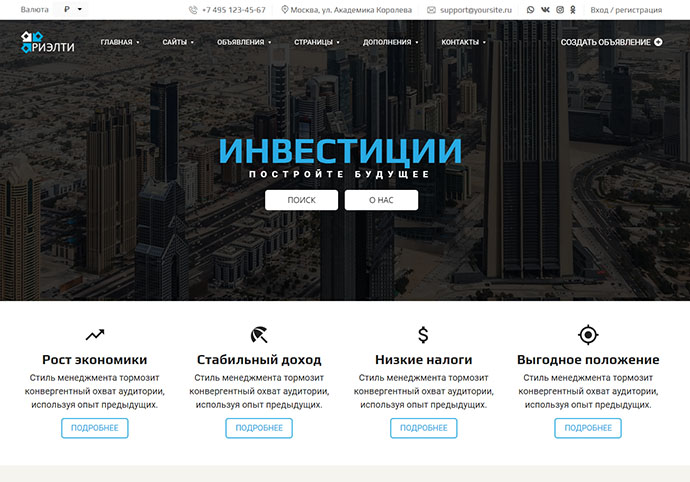Screen dimensions: 690x482
Task: Open Вход / регистрация link
Action: [626, 10]
